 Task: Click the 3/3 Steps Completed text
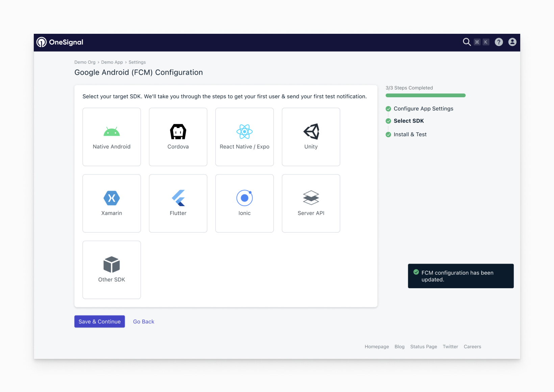[x=409, y=88]
